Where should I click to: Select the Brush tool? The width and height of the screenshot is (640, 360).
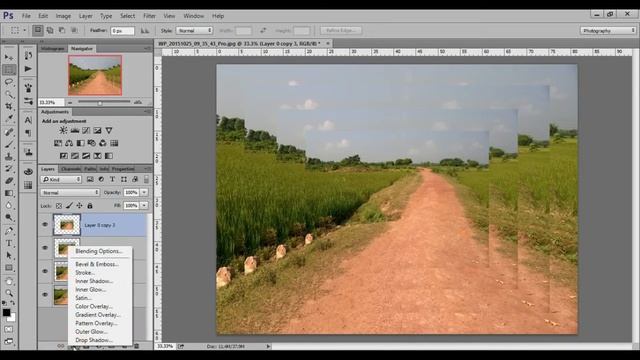click(x=9, y=144)
